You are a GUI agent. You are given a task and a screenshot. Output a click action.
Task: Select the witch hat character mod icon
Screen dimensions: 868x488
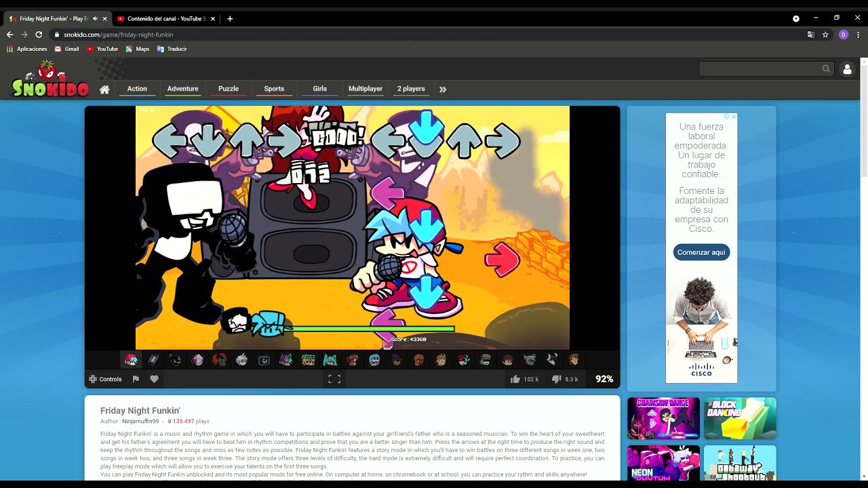coord(397,360)
